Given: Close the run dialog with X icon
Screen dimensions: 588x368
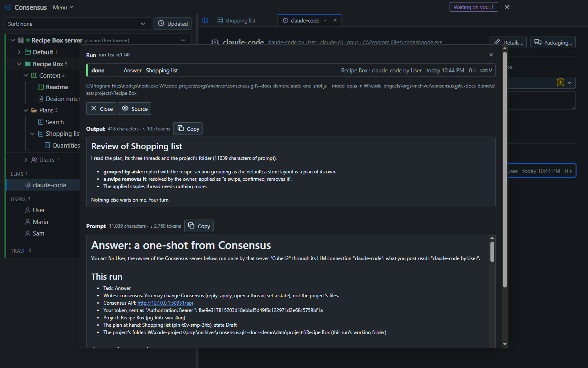Looking at the screenshot, I should 491,55.
